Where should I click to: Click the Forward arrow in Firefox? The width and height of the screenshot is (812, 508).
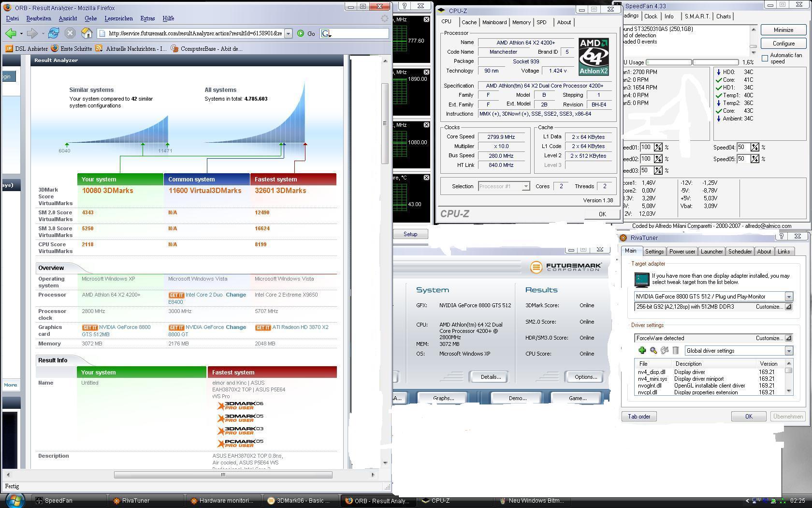32,33
